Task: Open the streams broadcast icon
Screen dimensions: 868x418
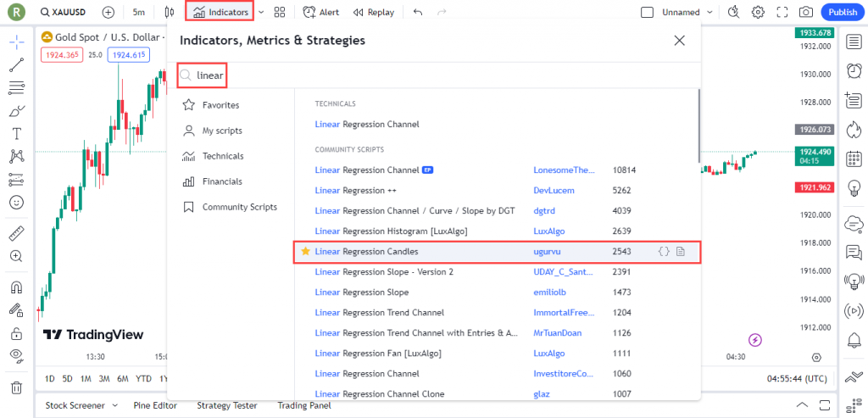Action: point(853,311)
